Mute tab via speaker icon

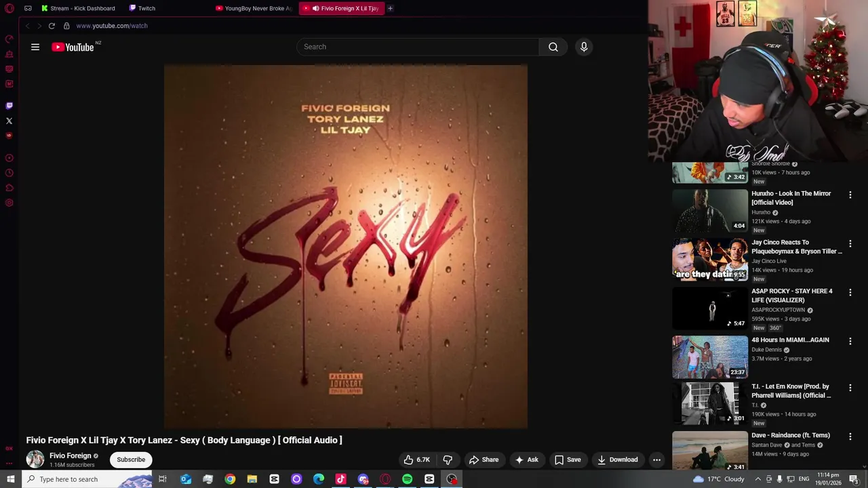pyautogui.click(x=315, y=8)
